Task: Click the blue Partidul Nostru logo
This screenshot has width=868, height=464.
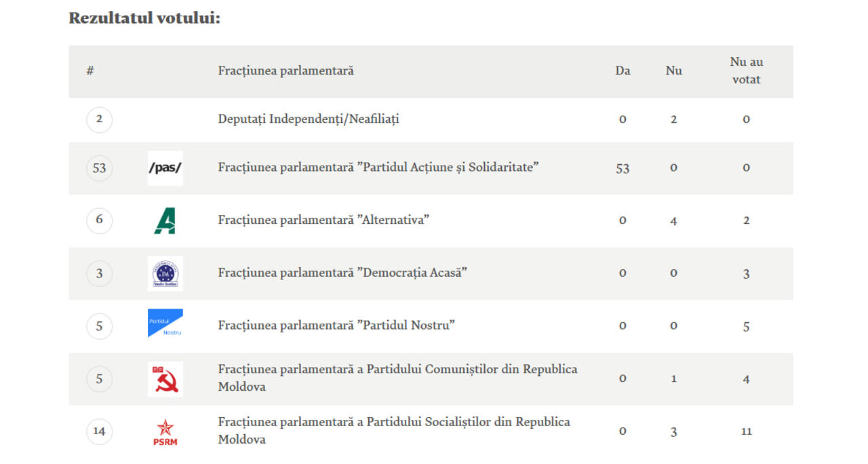Action: coord(165,324)
